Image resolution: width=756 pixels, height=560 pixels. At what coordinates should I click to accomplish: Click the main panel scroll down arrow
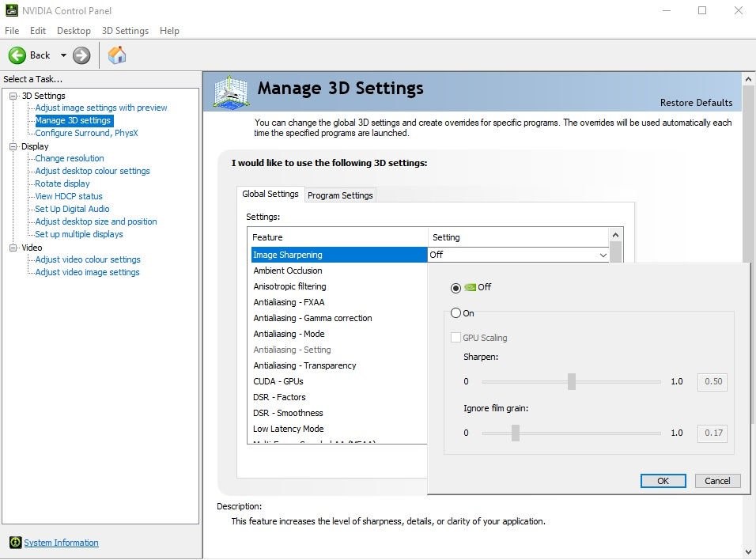point(748,552)
